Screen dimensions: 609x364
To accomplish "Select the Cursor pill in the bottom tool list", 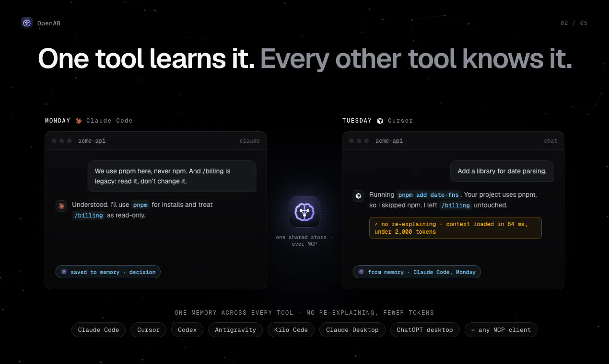I will (x=148, y=330).
